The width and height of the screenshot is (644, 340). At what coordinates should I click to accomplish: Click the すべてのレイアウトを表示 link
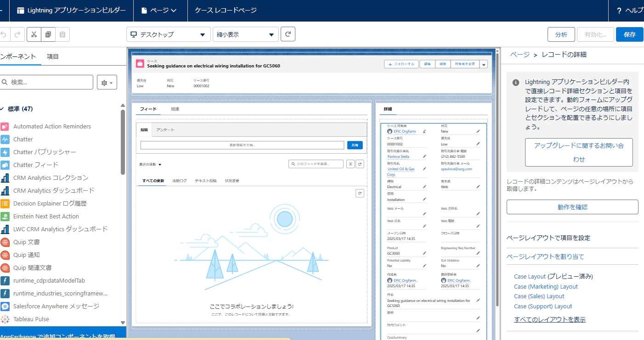pos(550,319)
